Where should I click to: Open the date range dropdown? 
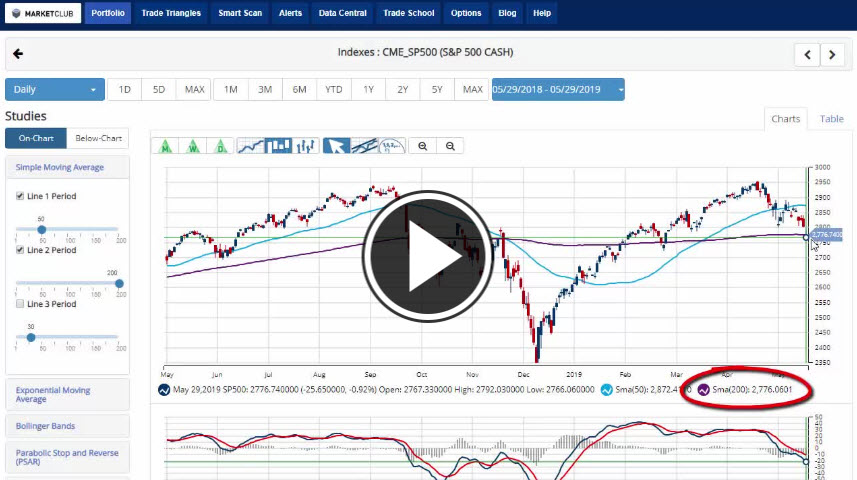558,90
